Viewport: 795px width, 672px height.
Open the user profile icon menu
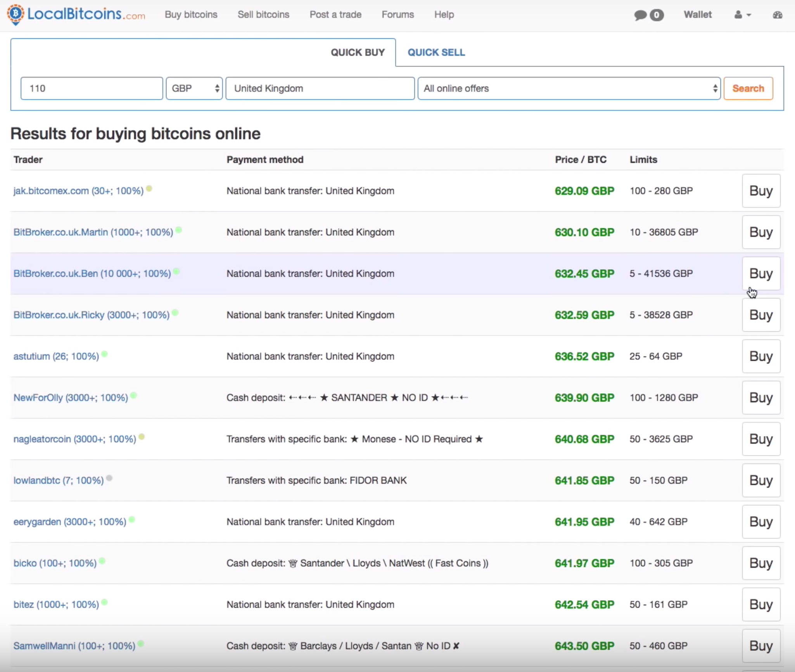point(742,15)
